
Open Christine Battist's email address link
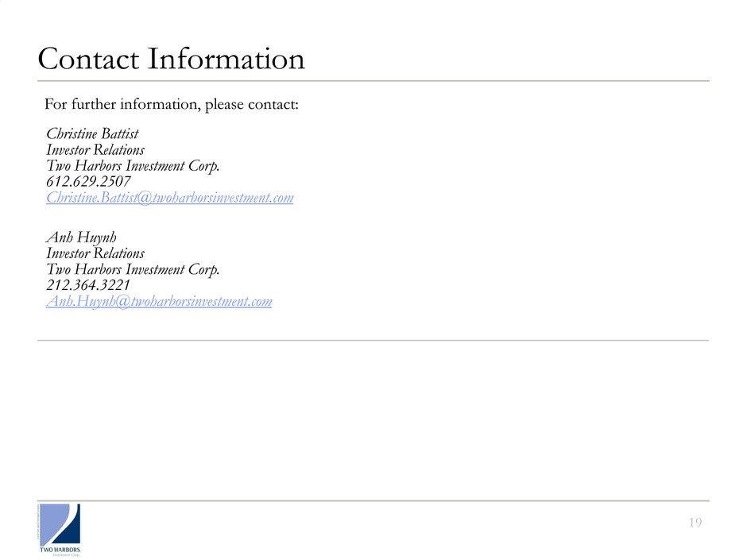tap(170, 198)
